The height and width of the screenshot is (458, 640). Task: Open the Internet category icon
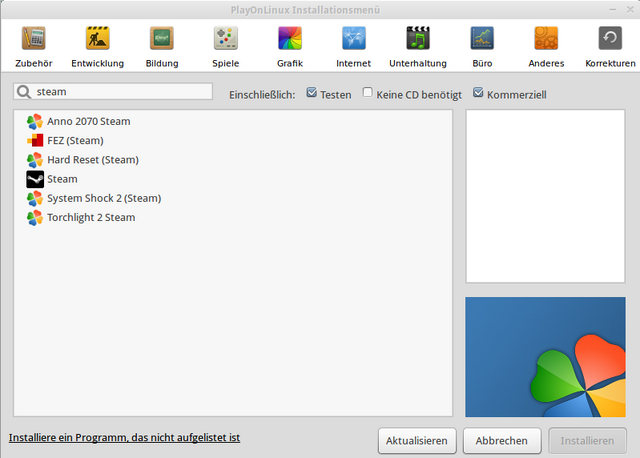(x=354, y=38)
